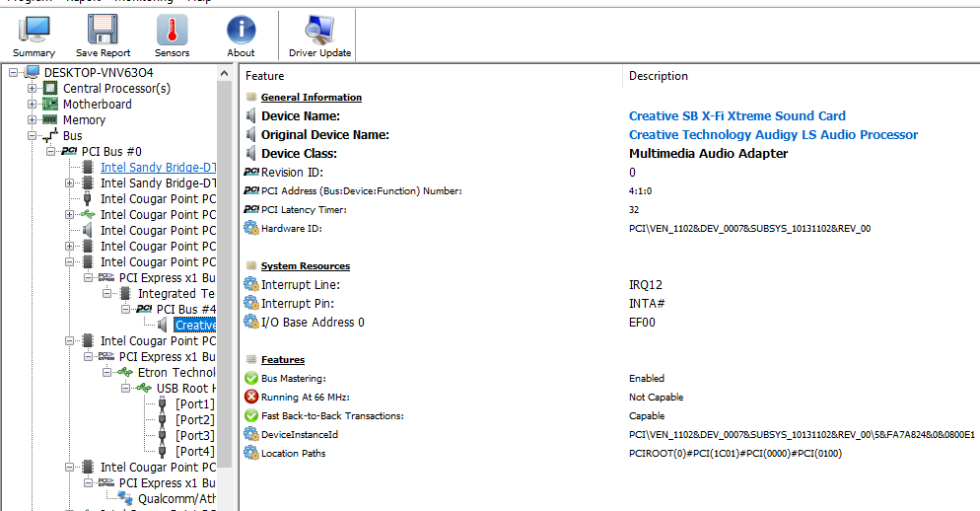Click the list icon beside the General Information heading

coord(251,97)
